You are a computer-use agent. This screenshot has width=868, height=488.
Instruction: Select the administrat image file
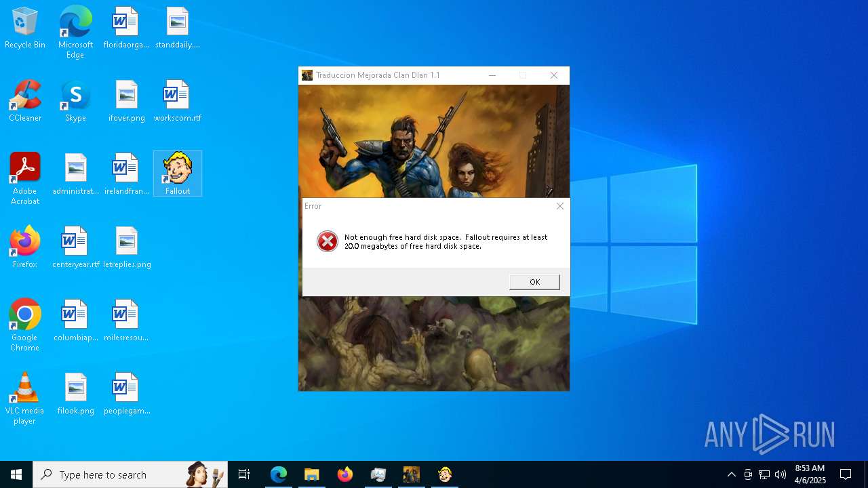[x=75, y=174]
